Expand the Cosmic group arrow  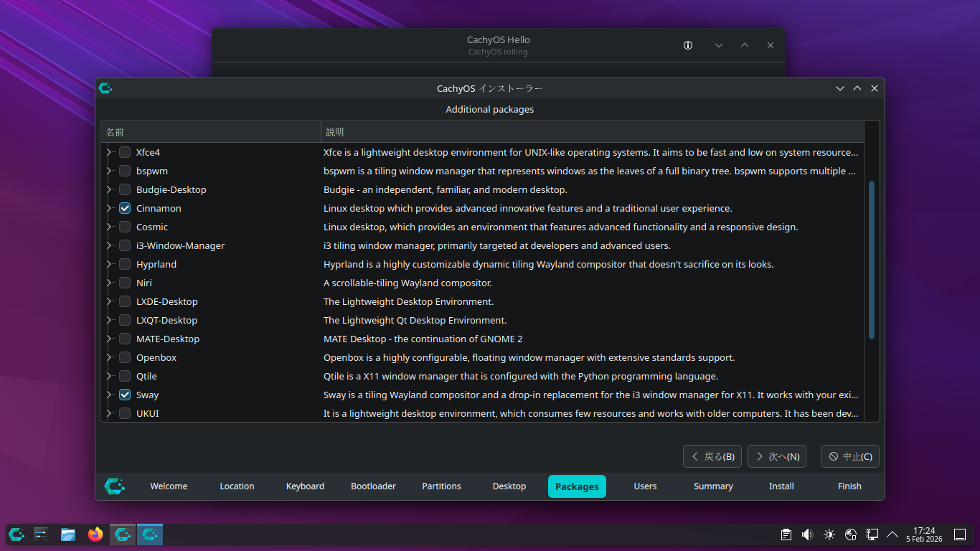point(110,227)
